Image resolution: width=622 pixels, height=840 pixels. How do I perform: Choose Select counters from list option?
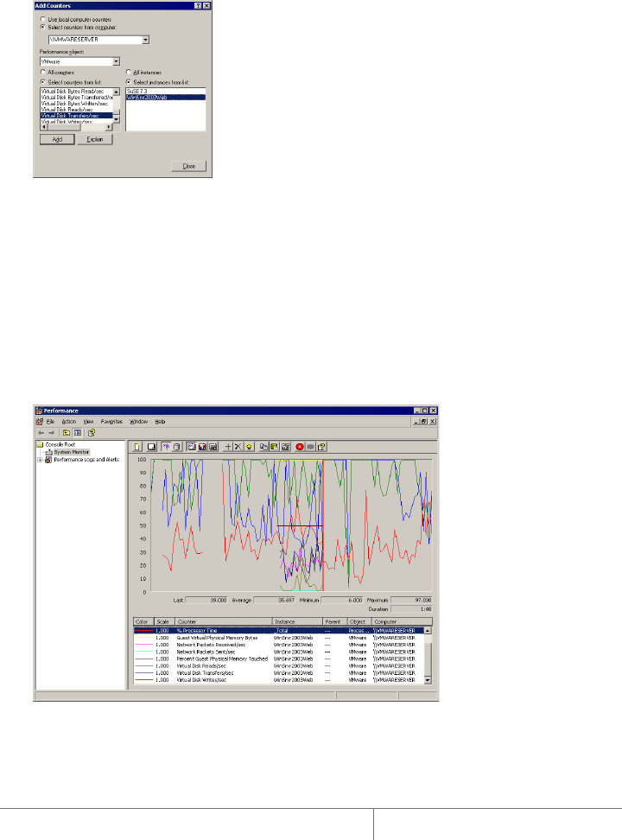pos(43,82)
